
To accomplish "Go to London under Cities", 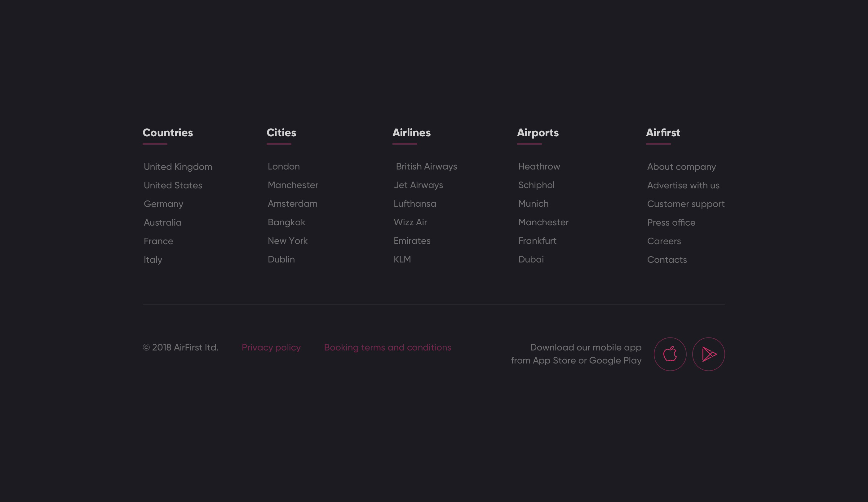I will 283,166.
